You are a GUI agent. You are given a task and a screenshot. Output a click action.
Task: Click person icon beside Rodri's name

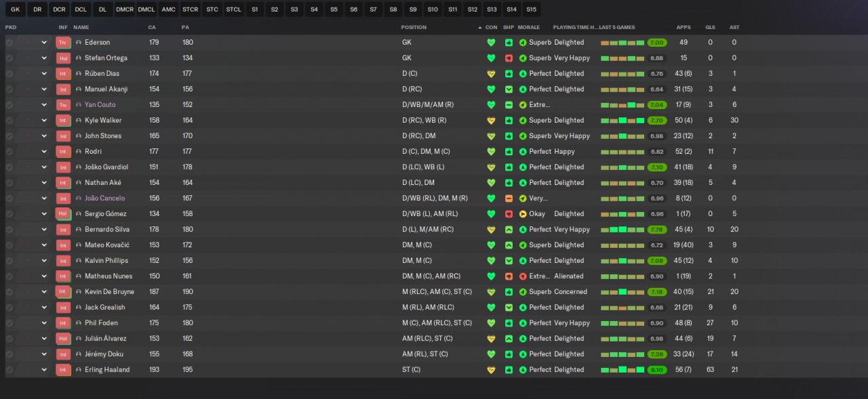[79, 151]
